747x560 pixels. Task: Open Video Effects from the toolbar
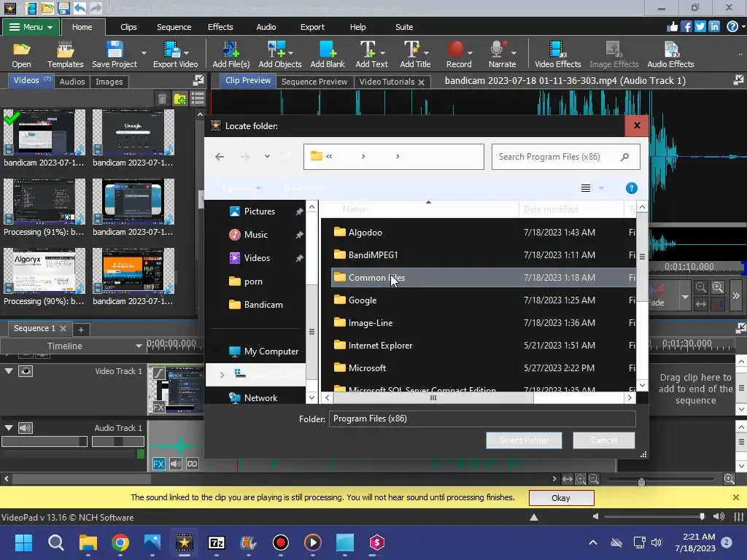point(557,54)
